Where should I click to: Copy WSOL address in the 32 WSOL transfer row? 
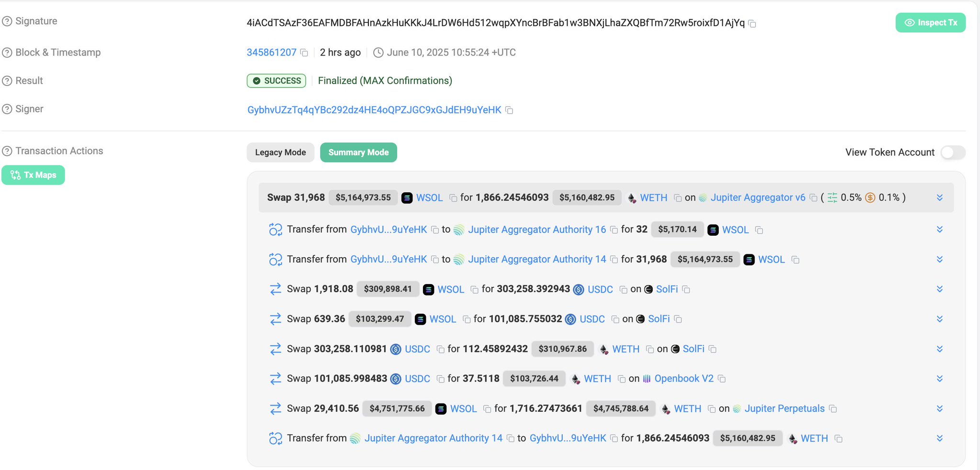click(x=759, y=230)
